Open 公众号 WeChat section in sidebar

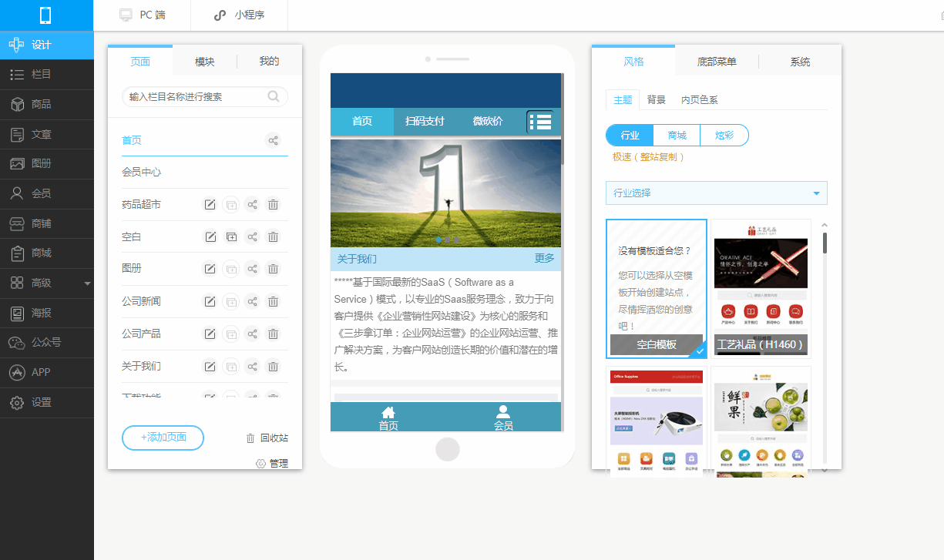[47, 343]
